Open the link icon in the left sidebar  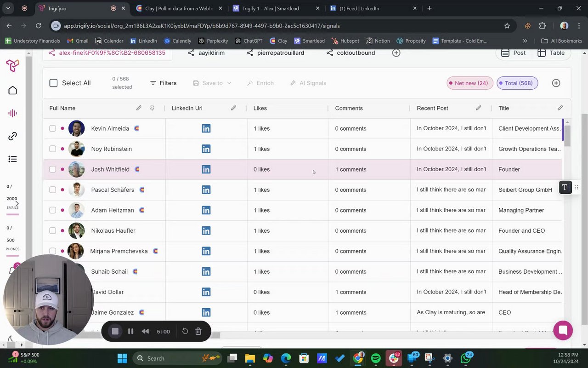pos(12,136)
